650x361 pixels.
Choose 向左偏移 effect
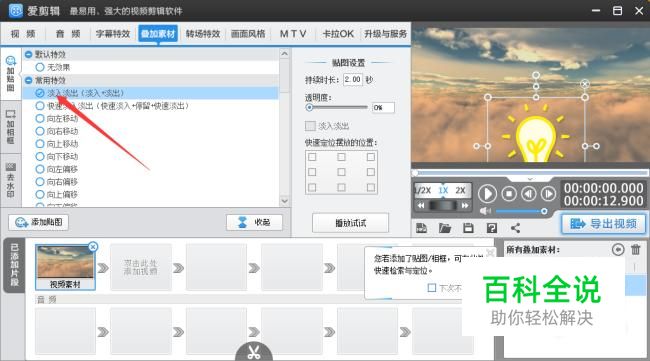coord(40,169)
